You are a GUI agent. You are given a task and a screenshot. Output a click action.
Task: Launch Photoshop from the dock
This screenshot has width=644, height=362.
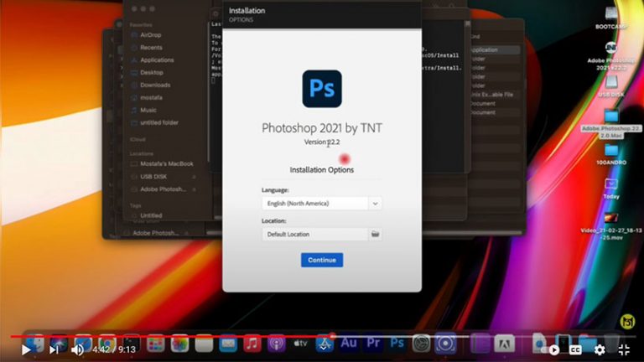click(x=397, y=343)
